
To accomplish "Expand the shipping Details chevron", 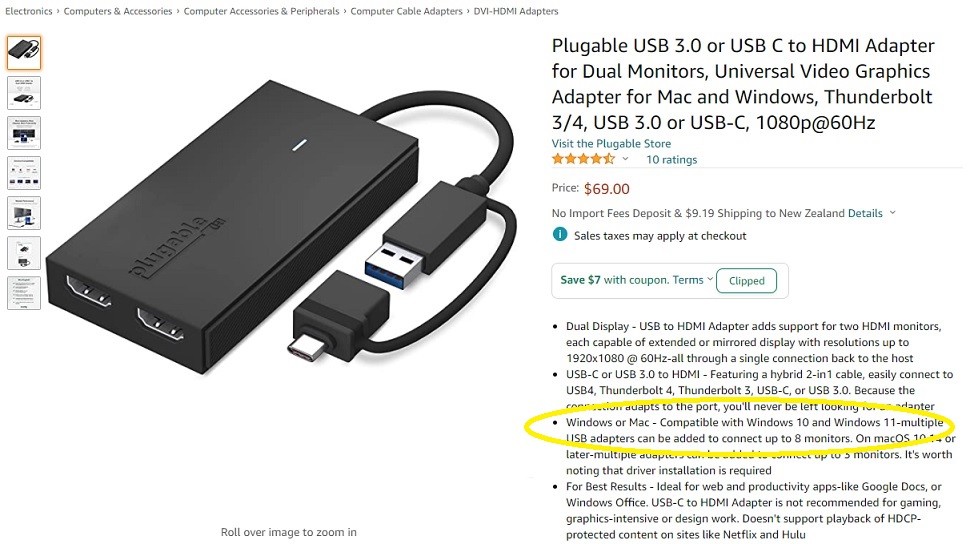I will (x=893, y=212).
